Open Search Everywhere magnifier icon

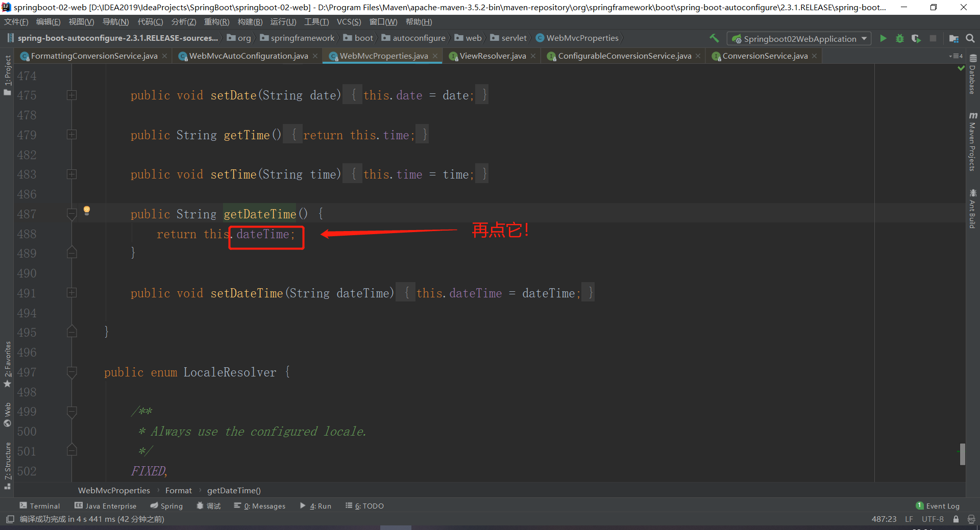click(970, 39)
